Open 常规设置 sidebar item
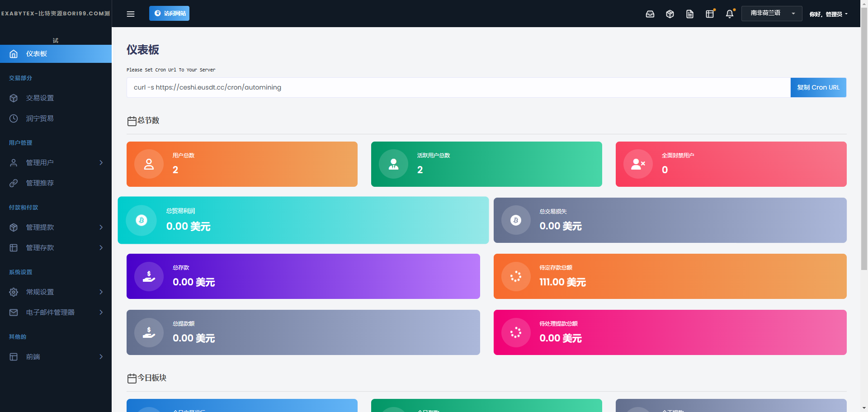The width and height of the screenshot is (868, 412). coord(56,292)
